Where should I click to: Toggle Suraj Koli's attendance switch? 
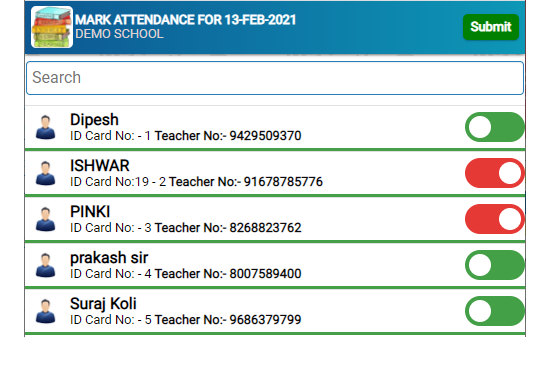(x=495, y=311)
